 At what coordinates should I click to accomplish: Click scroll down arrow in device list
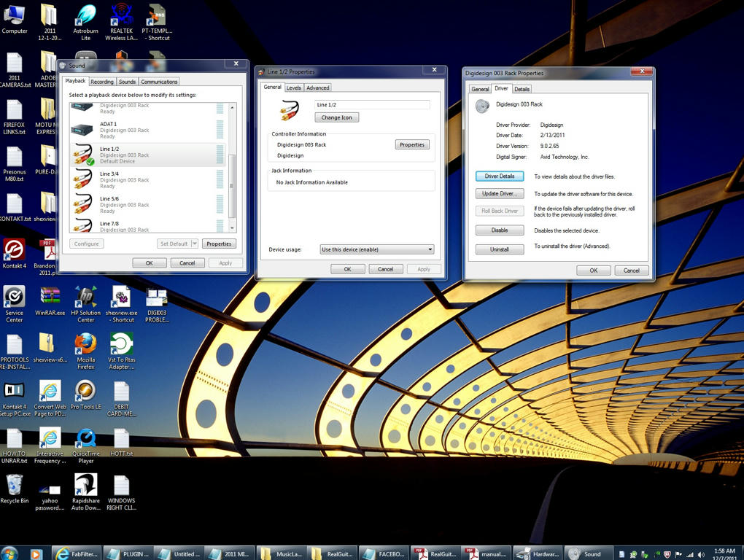(232, 228)
